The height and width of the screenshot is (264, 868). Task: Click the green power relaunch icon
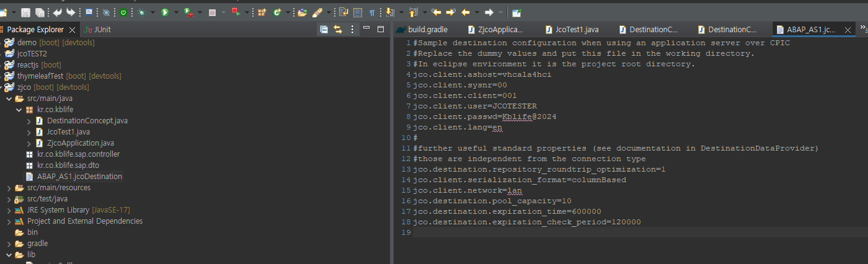tap(123, 12)
